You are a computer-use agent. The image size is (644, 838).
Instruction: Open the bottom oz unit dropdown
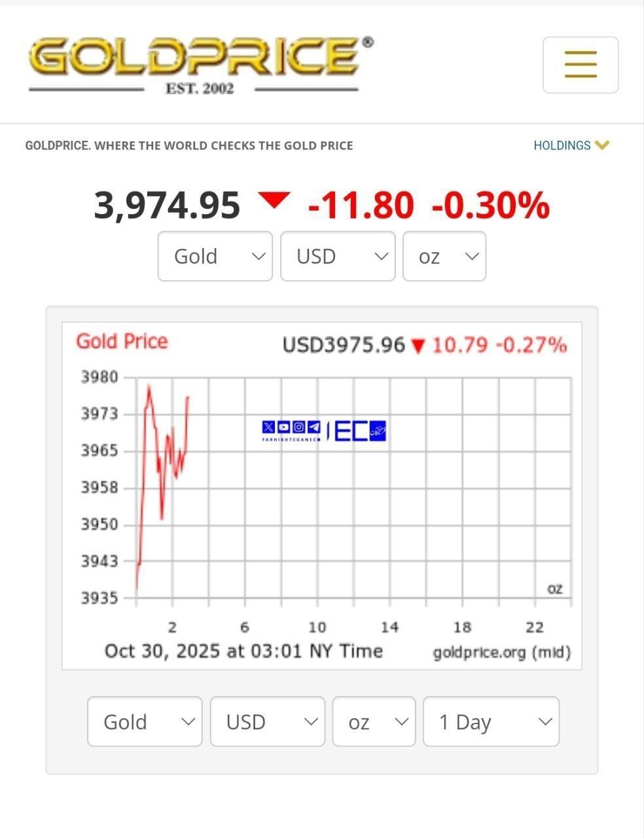pyautogui.click(x=374, y=721)
